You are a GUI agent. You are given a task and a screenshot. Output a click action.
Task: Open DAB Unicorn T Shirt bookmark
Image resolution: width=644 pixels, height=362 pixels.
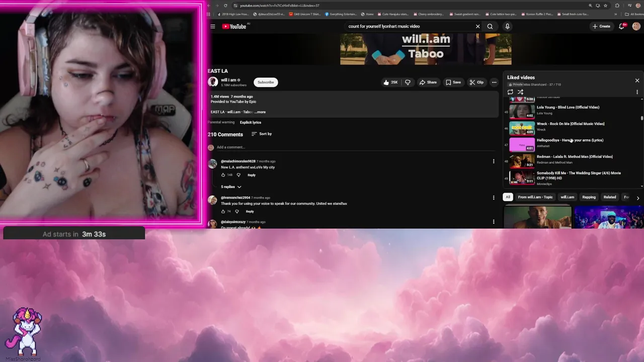(x=305, y=14)
